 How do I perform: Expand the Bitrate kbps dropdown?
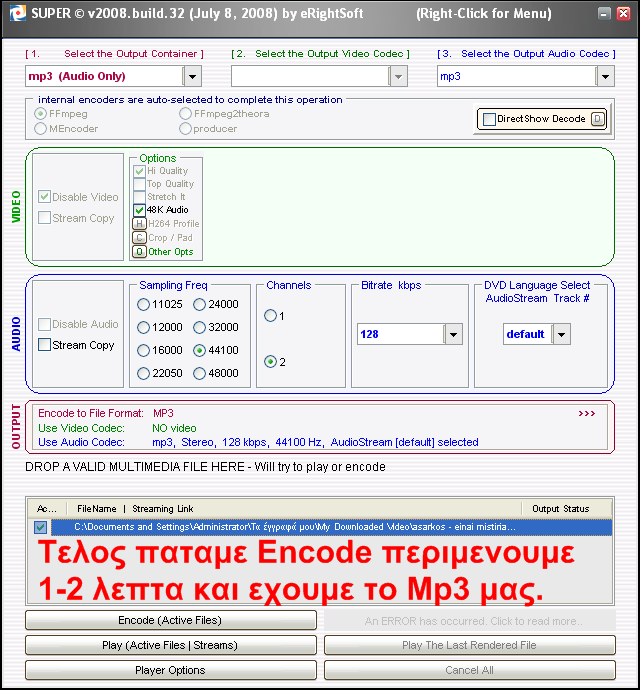pyautogui.click(x=453, y=334)
